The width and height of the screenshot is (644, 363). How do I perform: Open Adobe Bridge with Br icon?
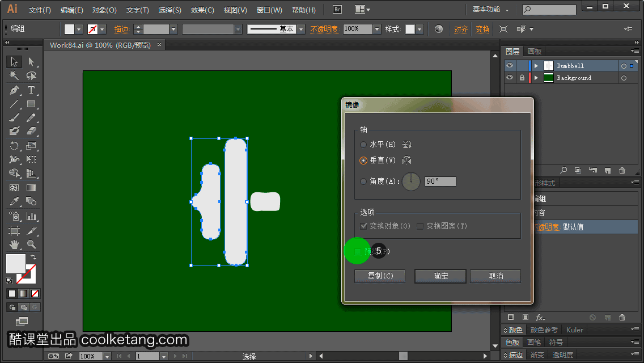[x=337, y=10]
